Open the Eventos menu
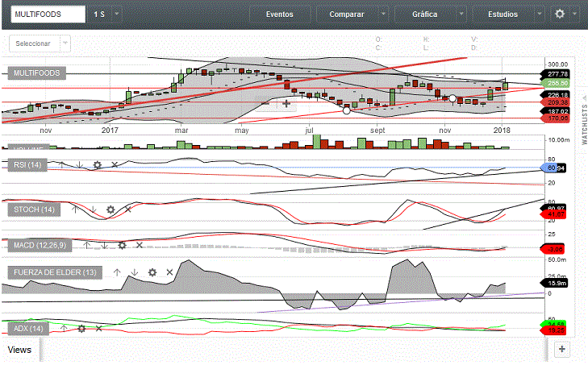 point(279,15)
